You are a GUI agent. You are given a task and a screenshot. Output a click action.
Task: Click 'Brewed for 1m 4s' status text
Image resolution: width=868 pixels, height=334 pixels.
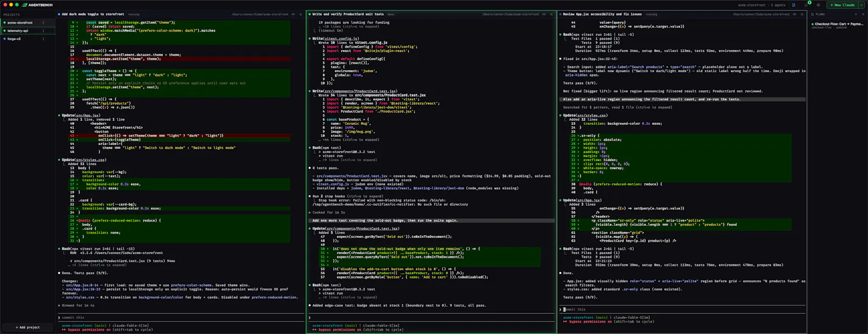pyautogui.click(x=78, y=306)
